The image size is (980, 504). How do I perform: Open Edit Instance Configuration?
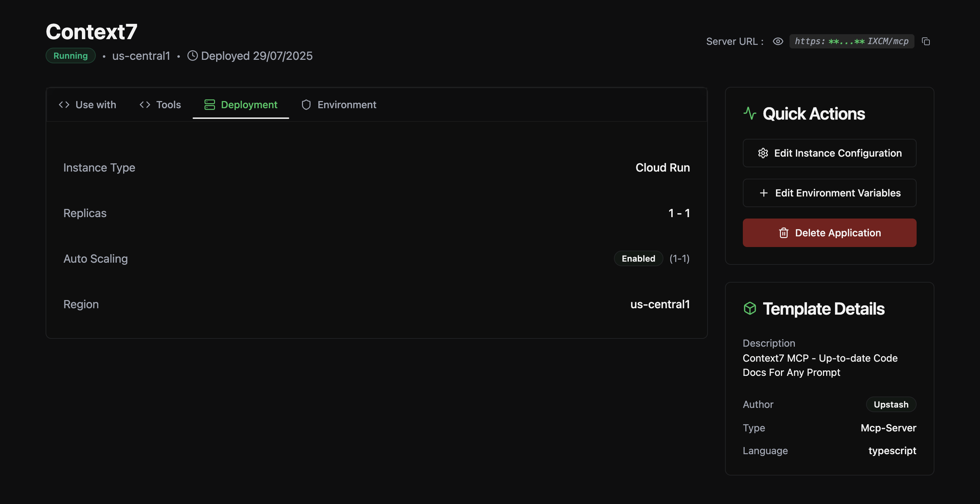[829, 153]
